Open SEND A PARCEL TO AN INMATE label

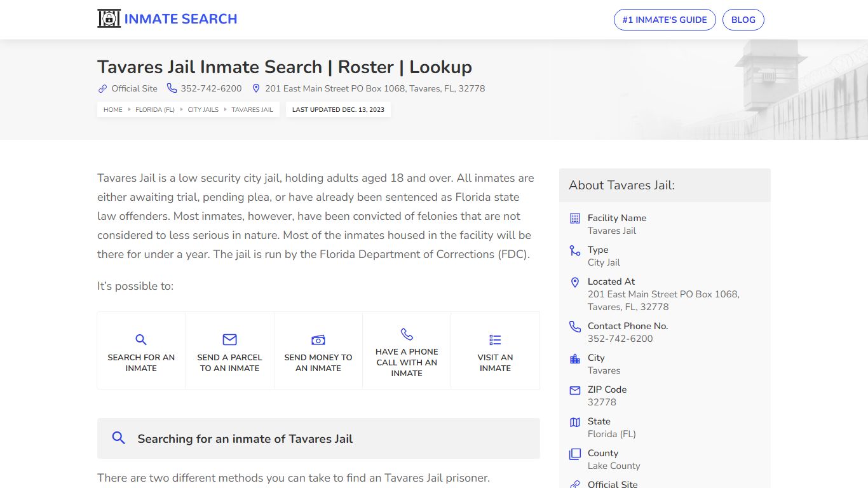[229, 363]
